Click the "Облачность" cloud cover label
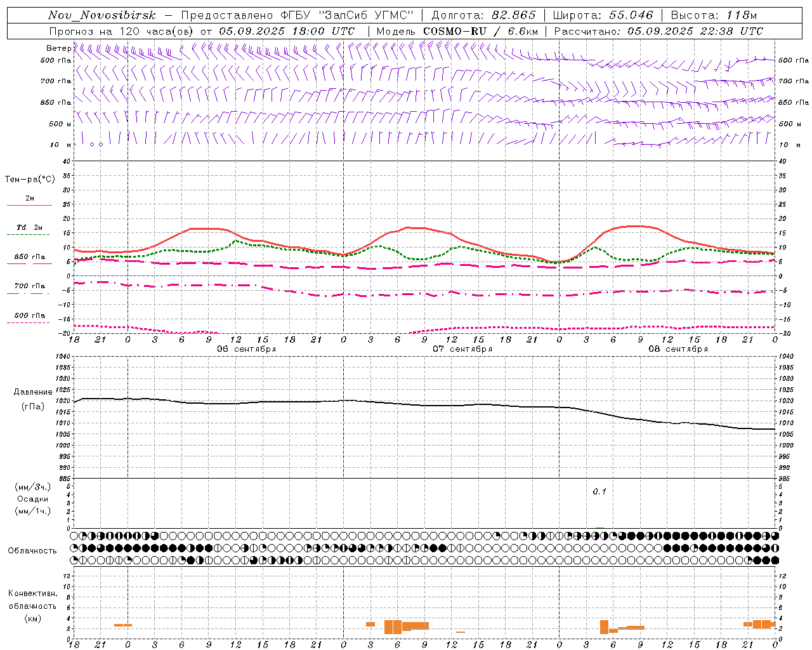Screen dimensions: 812x650 pyautogui.click(x=32, y=551)
